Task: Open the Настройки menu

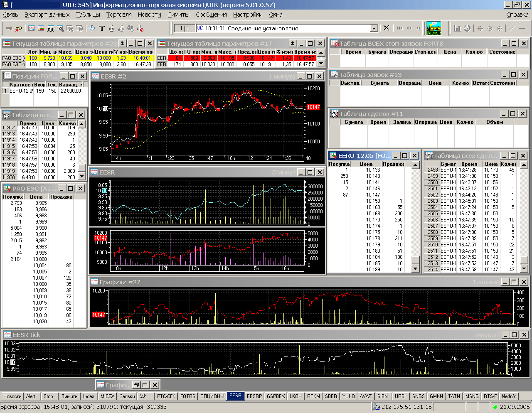Action: (248, 15)
